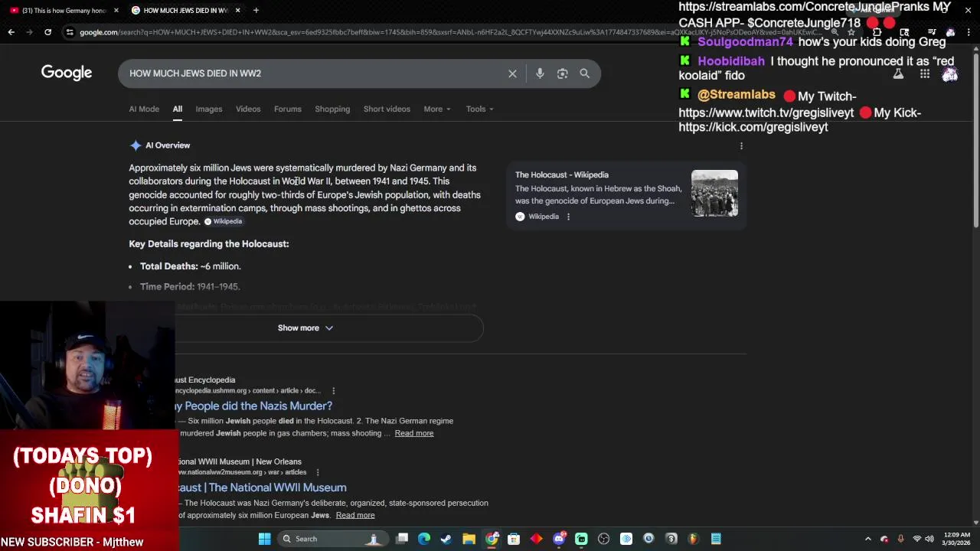Viewport: 980px width, 551px height.
Task: Open Microsoft Edge from the taskbar
Action: click(x=424, y=539)
